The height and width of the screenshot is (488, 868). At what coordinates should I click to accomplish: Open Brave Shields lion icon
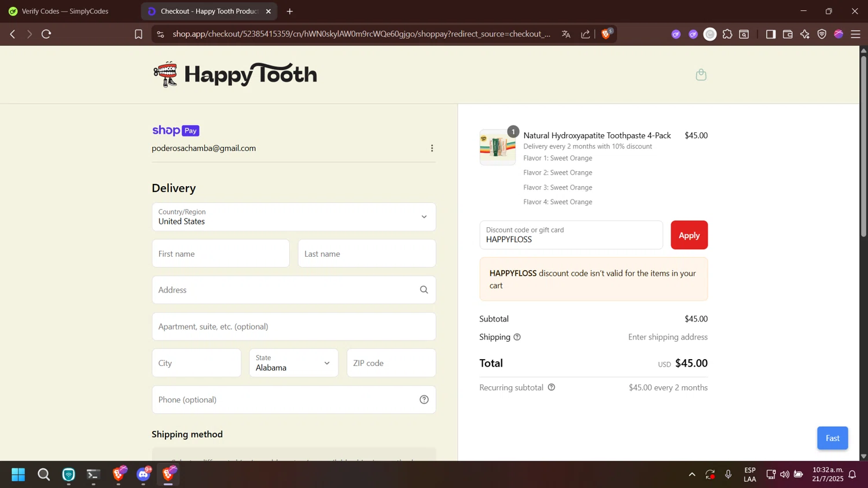[x=606, y=34]
